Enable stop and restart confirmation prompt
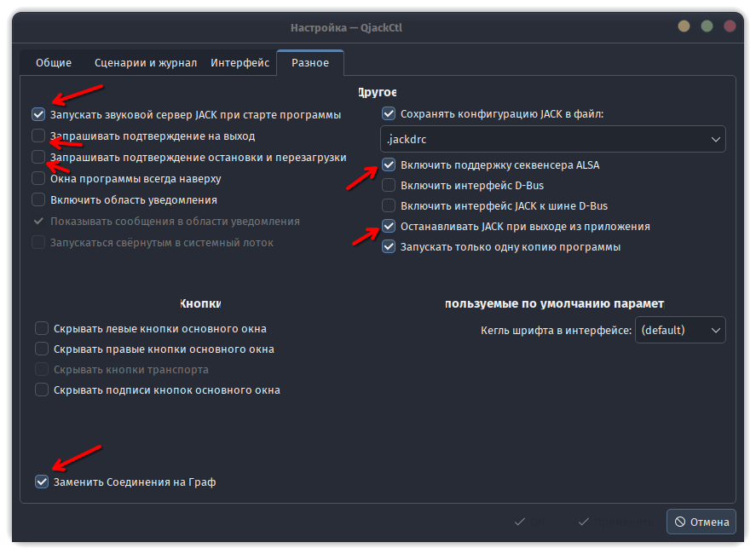The image size is (756, 554). 38,156
